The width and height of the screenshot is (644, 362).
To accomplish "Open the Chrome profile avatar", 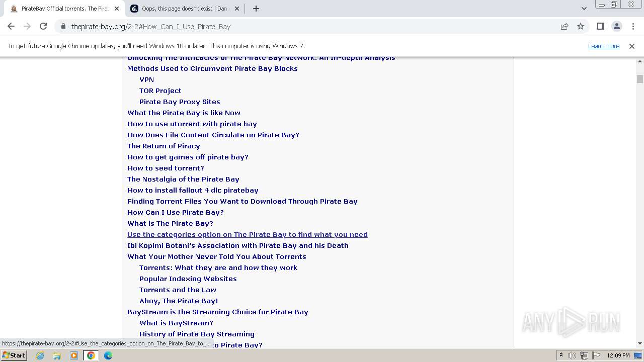I will 617,27.
